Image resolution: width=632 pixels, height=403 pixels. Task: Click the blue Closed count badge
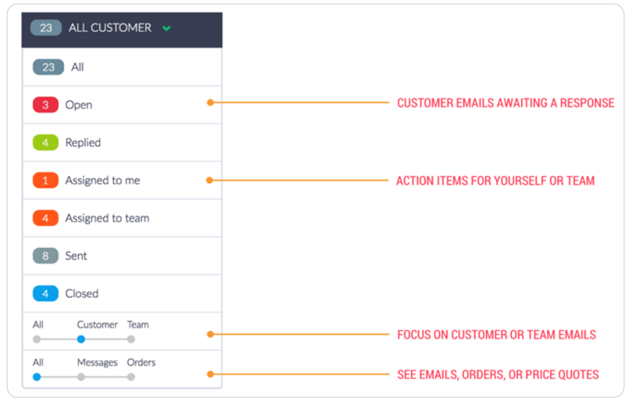point(46,294)
